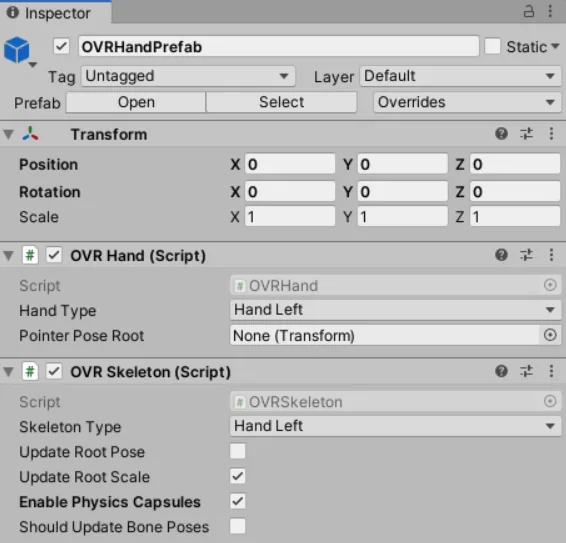This screenshot has height=543, width=566.
Task: Open the Tag dropdown showing Untagged
Action: pyautogui.click(x=188, y=76)
